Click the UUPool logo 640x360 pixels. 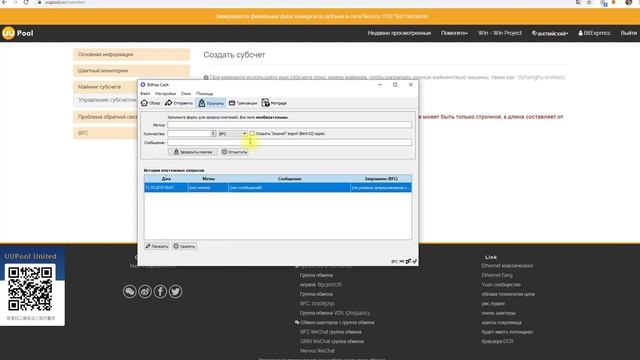tap(18, 33)
